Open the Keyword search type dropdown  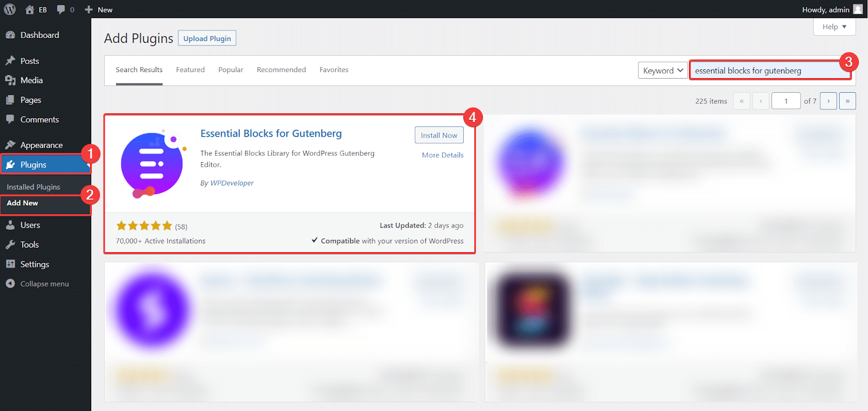click(x=662, y=70)
